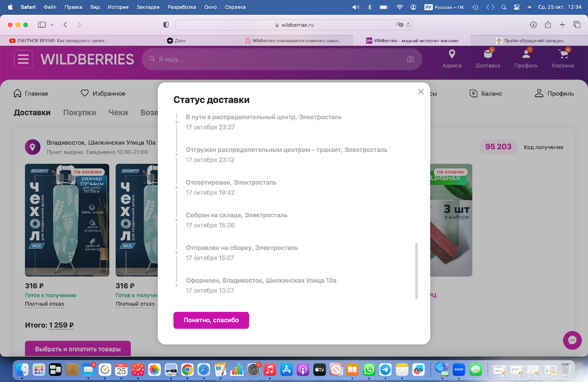Click 'Выбрать и оплатить товары' button

78,349
